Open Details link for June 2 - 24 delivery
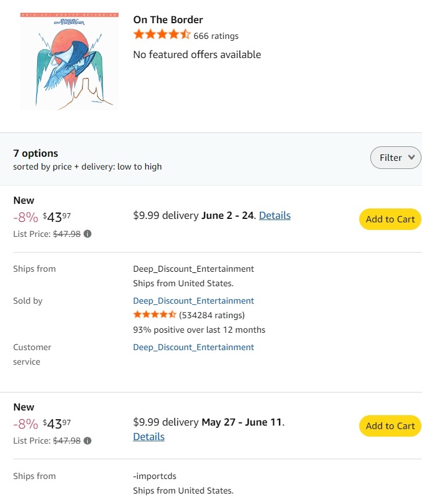 [274, 215]
